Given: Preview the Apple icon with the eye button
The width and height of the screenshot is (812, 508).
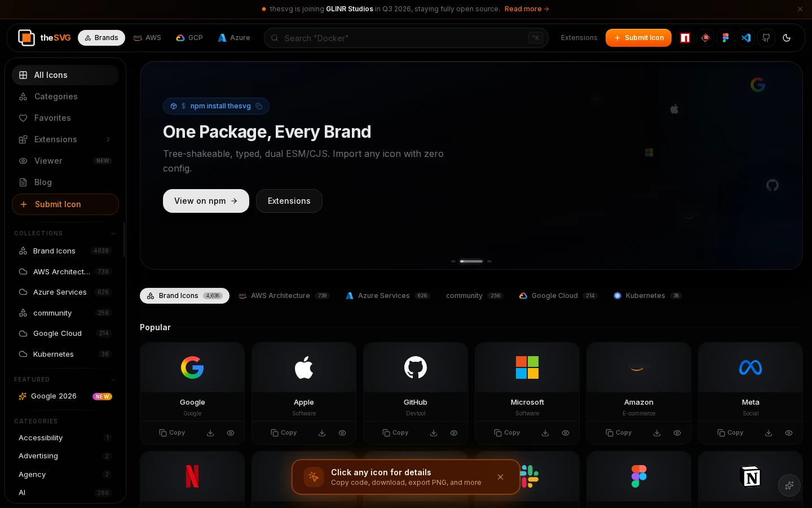Looking at the screenshot, I should [342, 433].
